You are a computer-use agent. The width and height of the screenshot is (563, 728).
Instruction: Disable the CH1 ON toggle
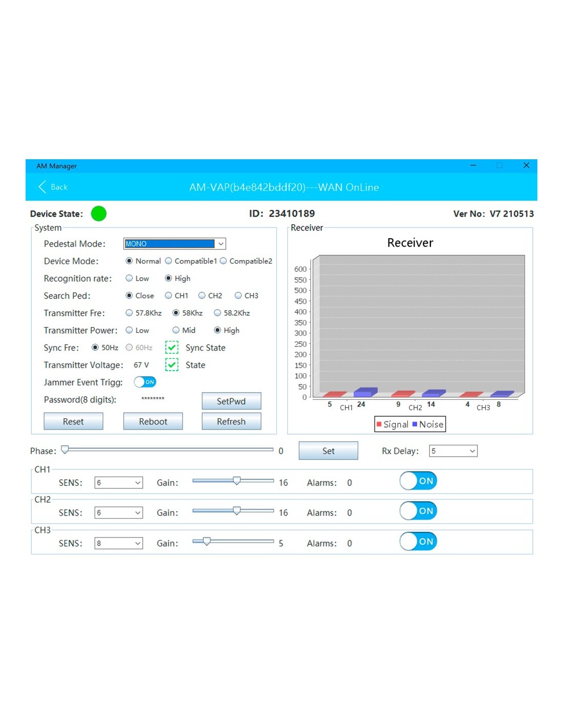(x=418, y=481)
